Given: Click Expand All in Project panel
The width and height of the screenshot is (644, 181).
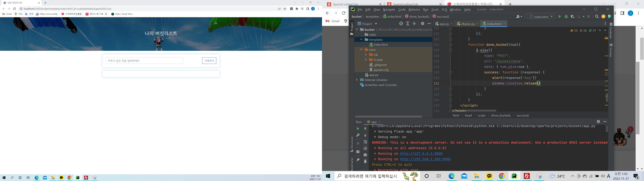Looking at the screenshot, I should 408,23.
